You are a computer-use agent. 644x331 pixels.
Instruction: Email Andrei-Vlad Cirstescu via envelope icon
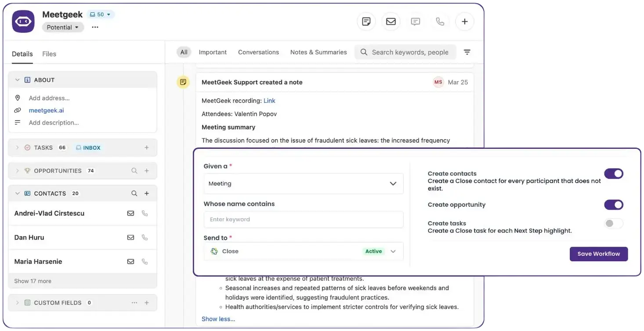click(130, 213)
